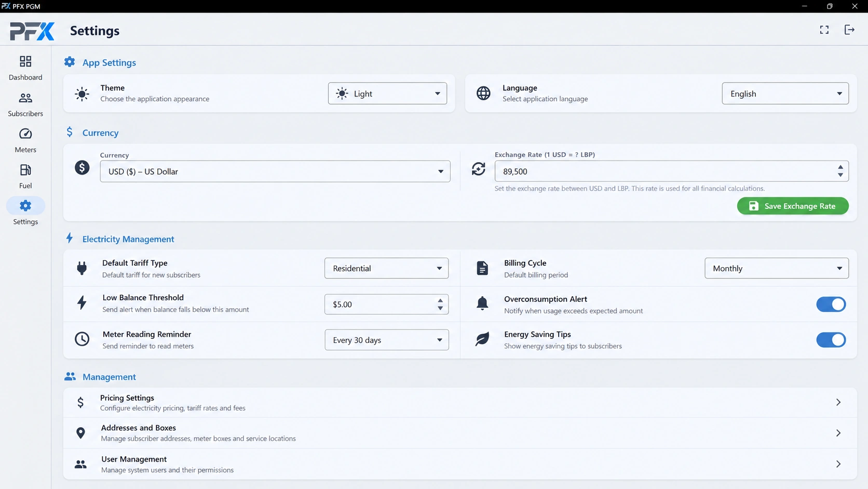The image size is (868, 489).
Task: Click the plug Default Tariff Type icon
Action: coord(82,268)
